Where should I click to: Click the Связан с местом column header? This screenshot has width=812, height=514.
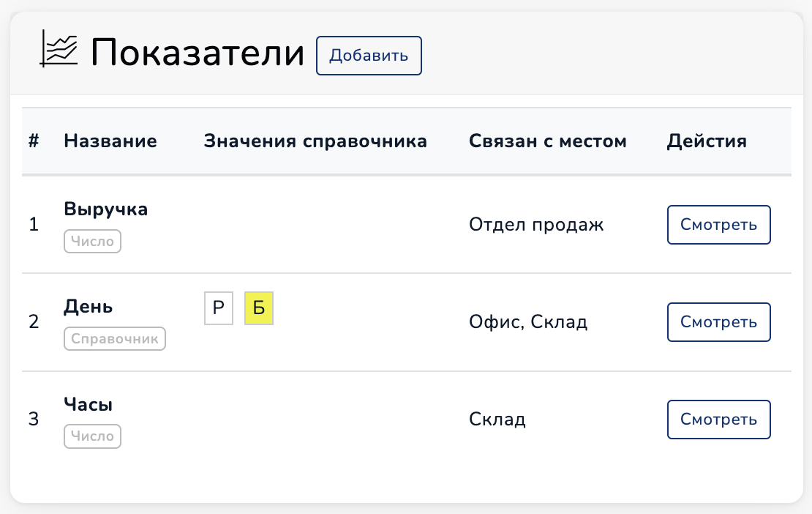click(x=548, y=141)
